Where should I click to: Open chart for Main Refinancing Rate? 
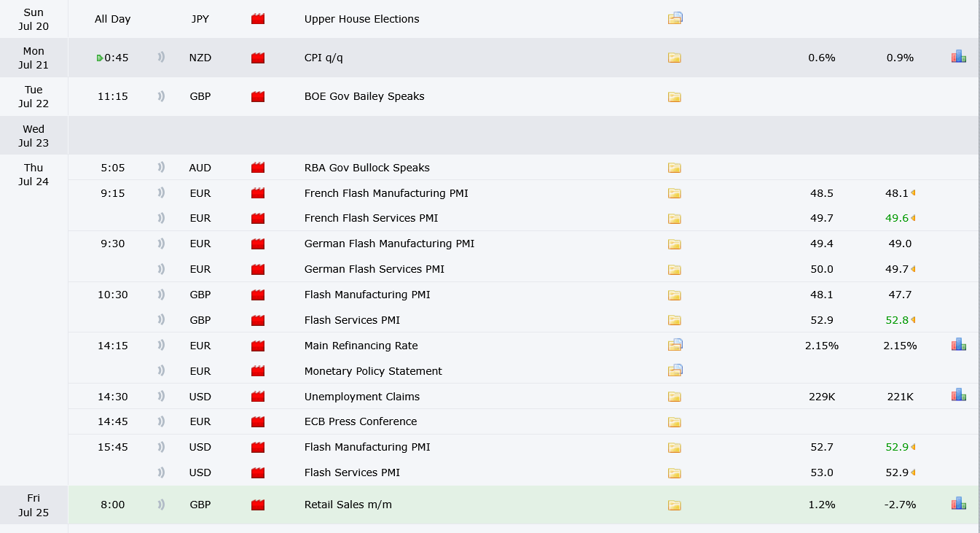coord(959,345)
